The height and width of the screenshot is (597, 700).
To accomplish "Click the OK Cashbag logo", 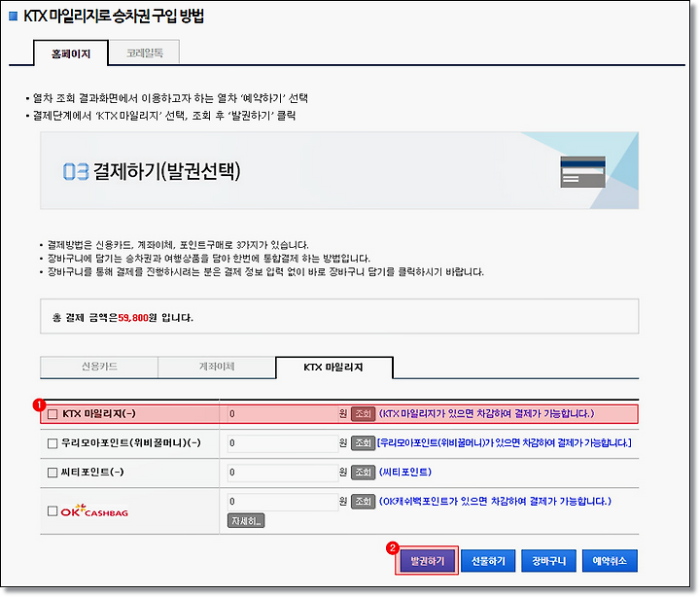I will pos(94,510).
